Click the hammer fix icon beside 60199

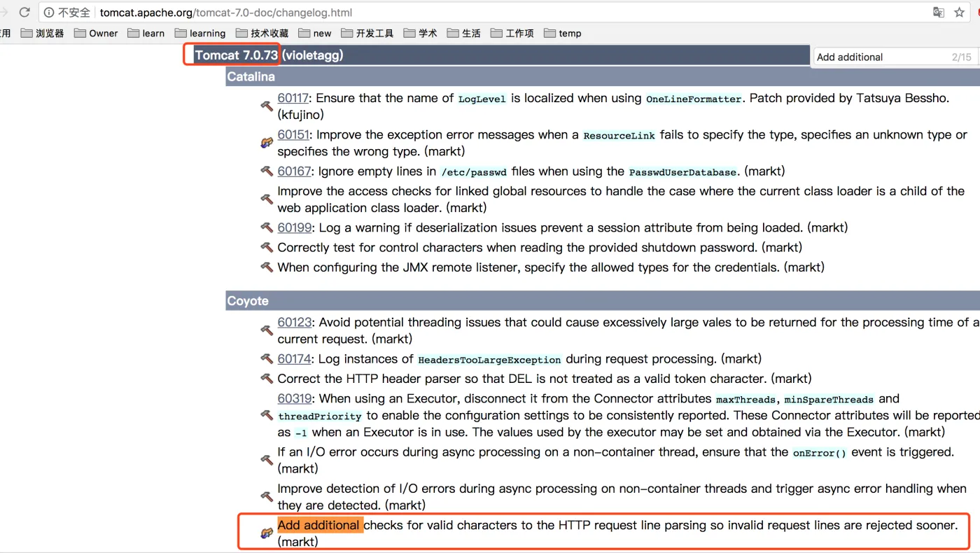pyautogui.click(x=267, y=227)
